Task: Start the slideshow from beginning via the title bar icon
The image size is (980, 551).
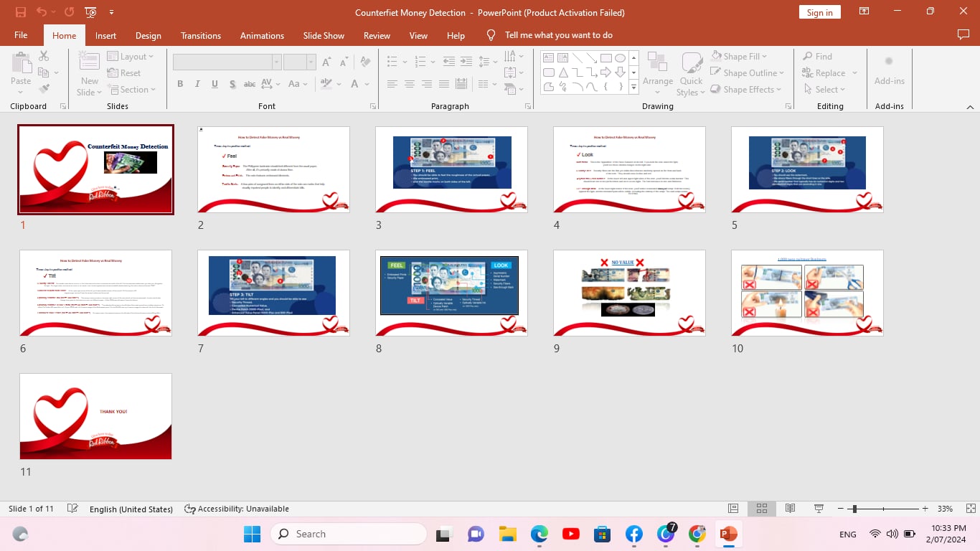Action: [91, 12]
